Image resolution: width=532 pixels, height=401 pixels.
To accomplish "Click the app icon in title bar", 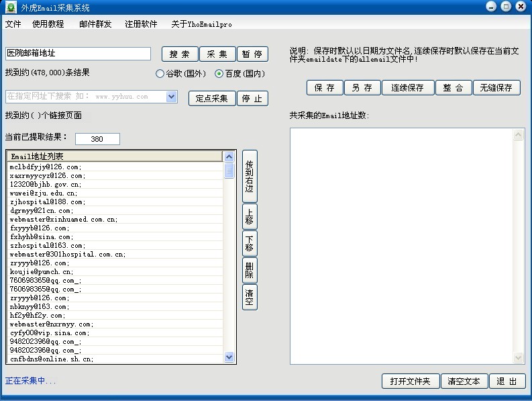I will [x=11, y=7].
